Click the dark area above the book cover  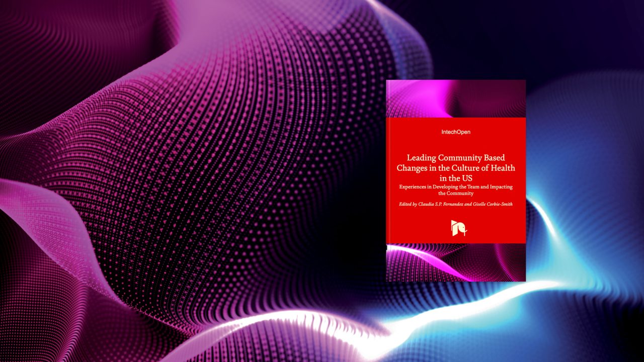coord(456,40)
